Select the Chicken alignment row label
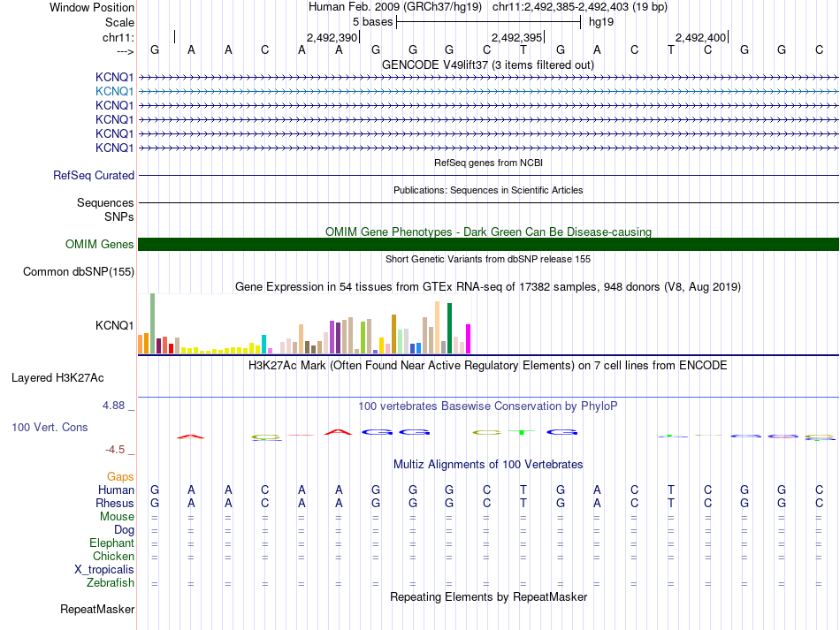 (113, 557)
